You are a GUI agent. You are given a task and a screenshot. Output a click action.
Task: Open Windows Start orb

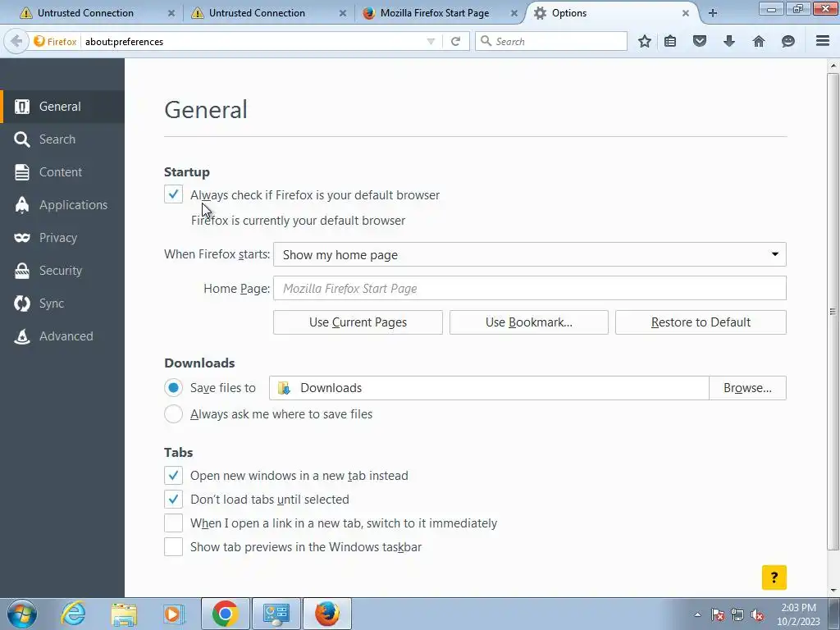coord(22,614)
